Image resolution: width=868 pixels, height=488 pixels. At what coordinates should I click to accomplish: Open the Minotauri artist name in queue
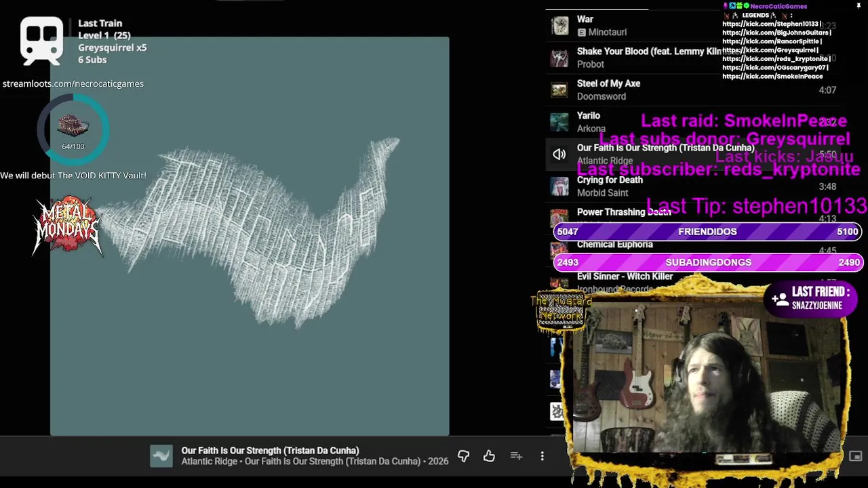point(607,32)
